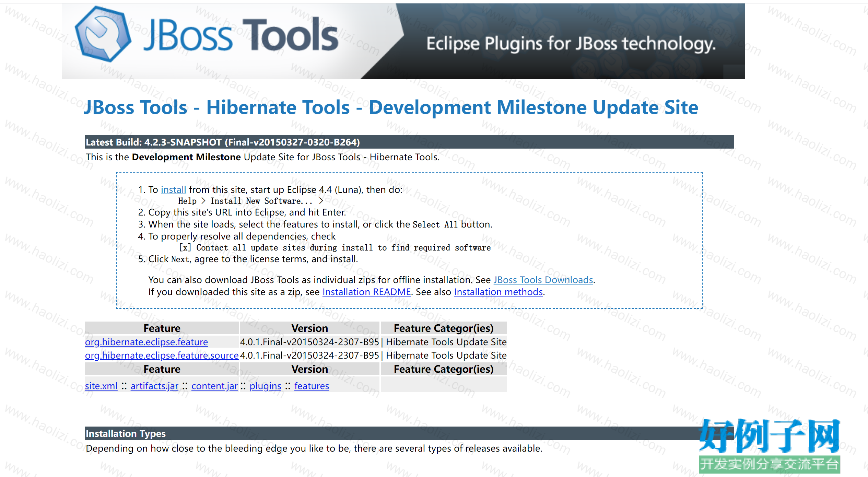Screen dimensions: 868x477
Task: Browse the plugins directory link
Action: 265,386
